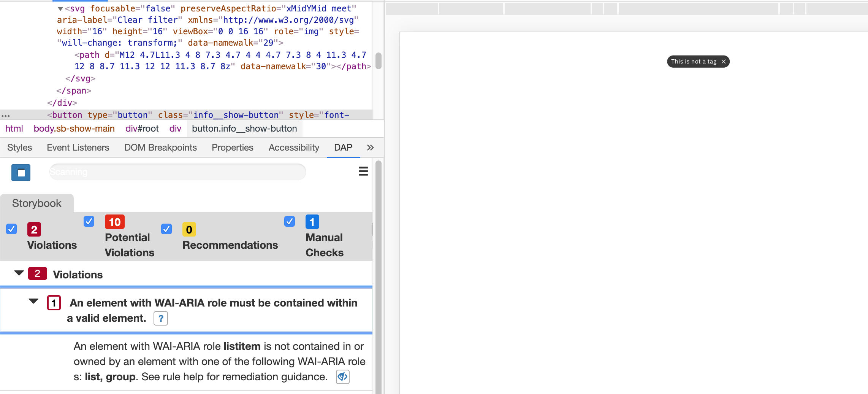Collapse the Violations results section

[x=19, y=273]
